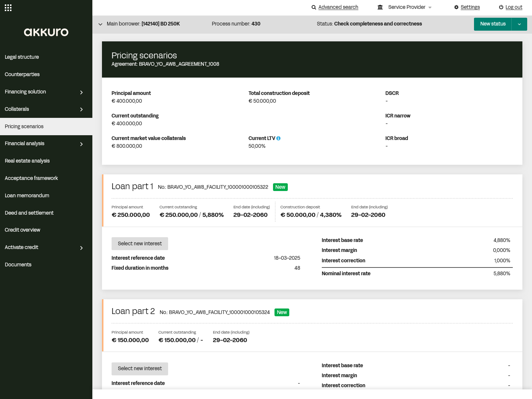532x399 pixels.
Task: Click Loan part 1 principal € 250.000,00
Action: (131, 215)
